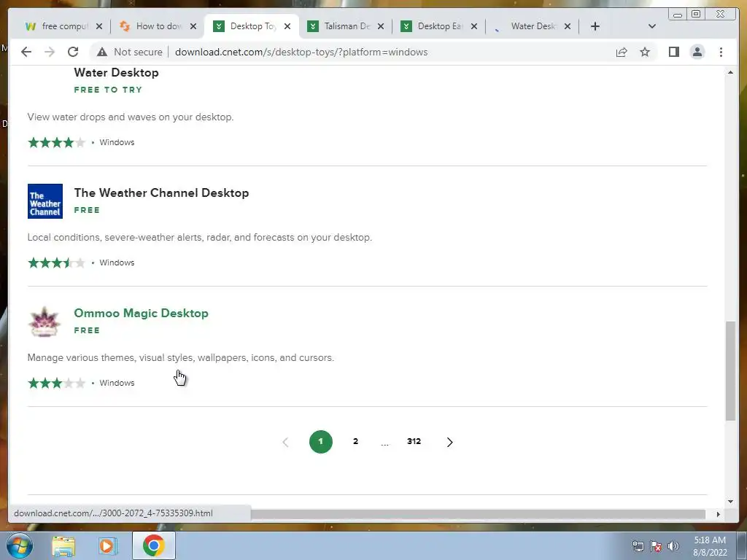Open the clock showing 5:18 AM
Image resolution: width=747 pixels, height=560 pixels.
click(x=710, y=546)
